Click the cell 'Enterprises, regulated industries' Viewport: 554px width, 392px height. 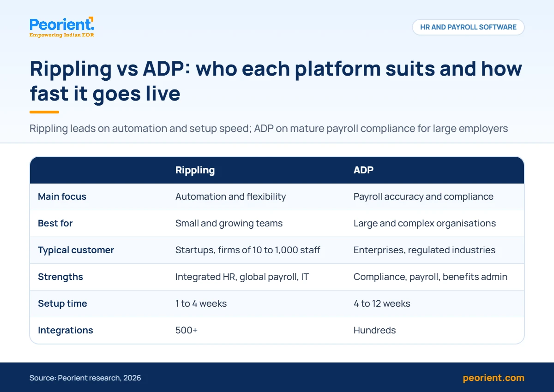pos(424,250)
